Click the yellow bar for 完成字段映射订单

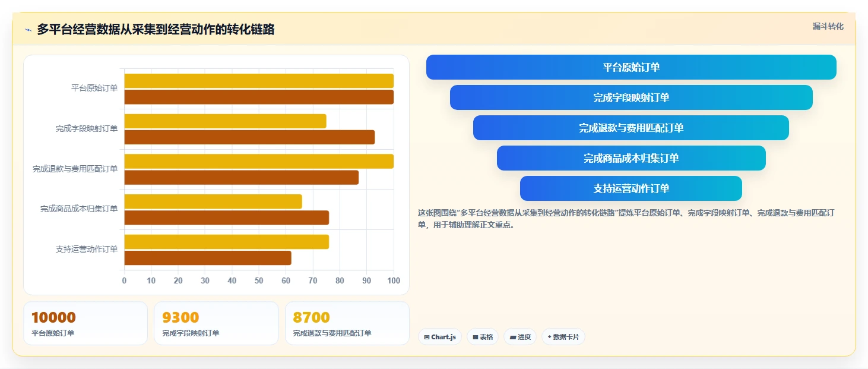click(225, 121)
